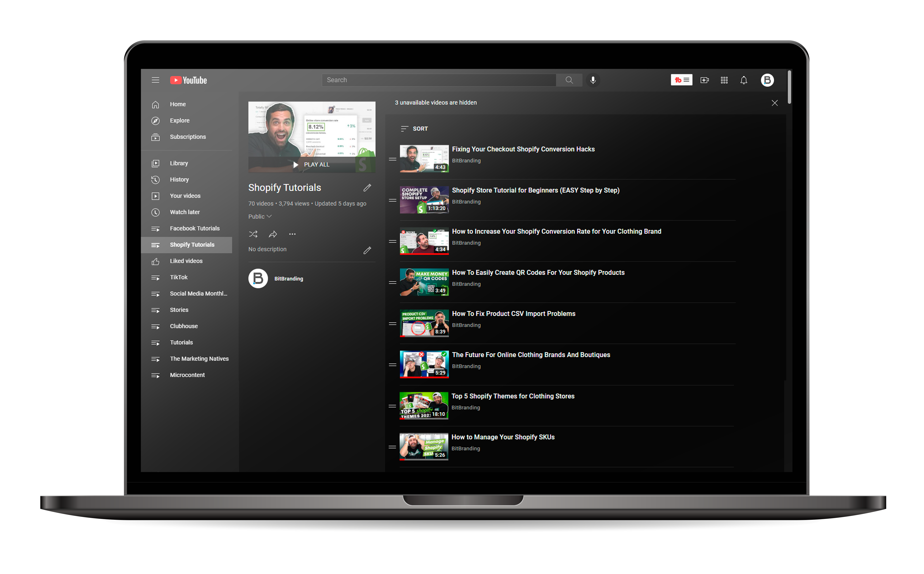
Task: Edit the Shopify Tutorials playlist title
Action: 367,188
